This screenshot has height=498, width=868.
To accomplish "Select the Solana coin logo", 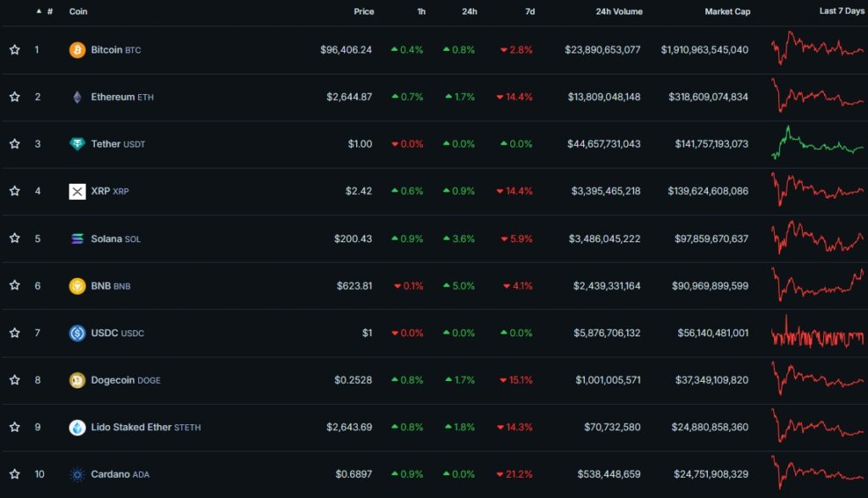I will coord(77,238).
